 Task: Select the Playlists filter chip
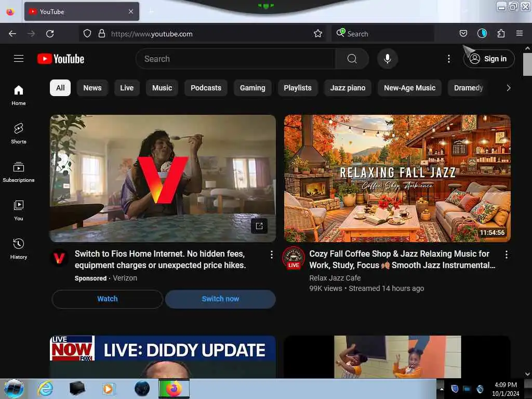click(x=298, y=88)
